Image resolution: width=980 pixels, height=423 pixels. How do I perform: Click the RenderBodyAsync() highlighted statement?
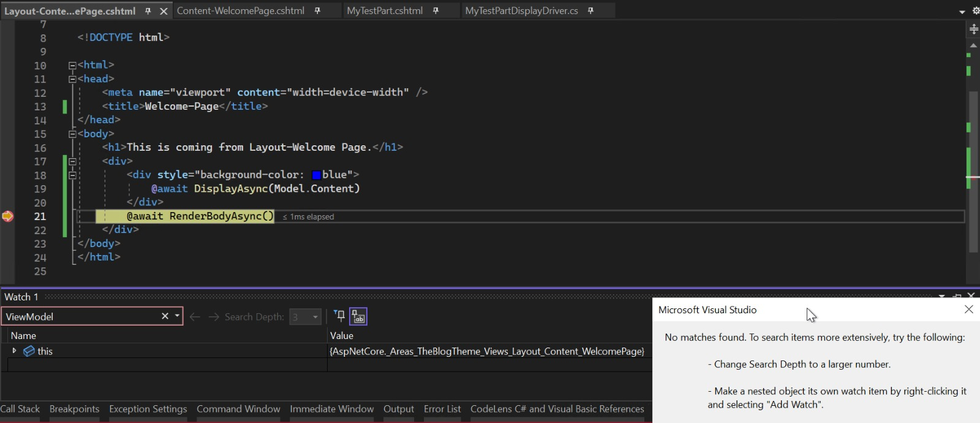200,216
